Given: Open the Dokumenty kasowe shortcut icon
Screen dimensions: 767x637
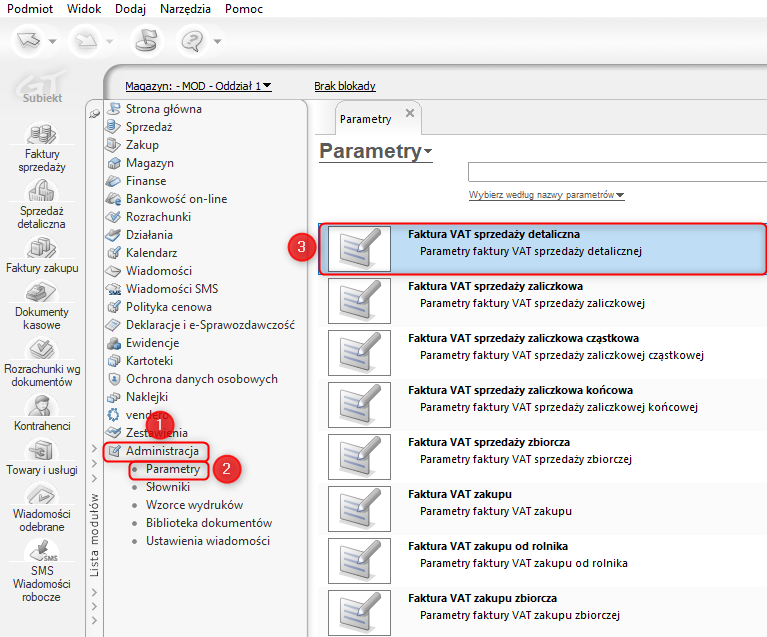Looking at the screenshot, I should pos(42,292).
